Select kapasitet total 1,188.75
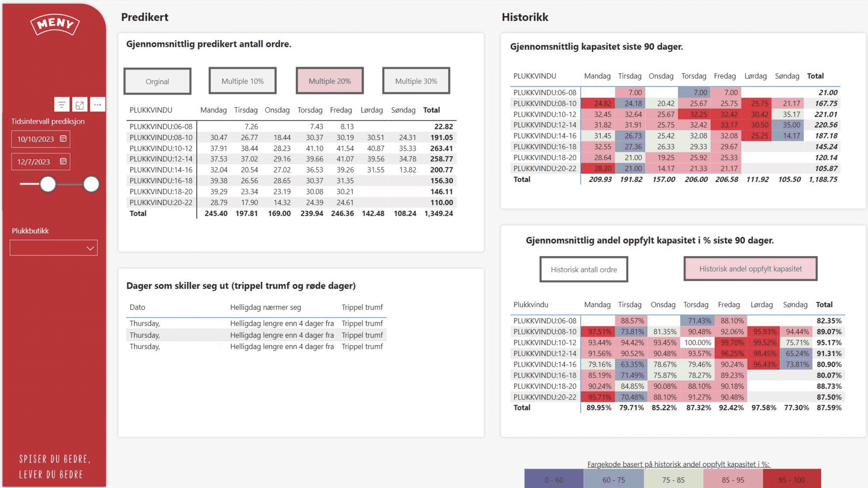Image resolution: width=868 pixels, height=488 pixels. click(823, 179)
